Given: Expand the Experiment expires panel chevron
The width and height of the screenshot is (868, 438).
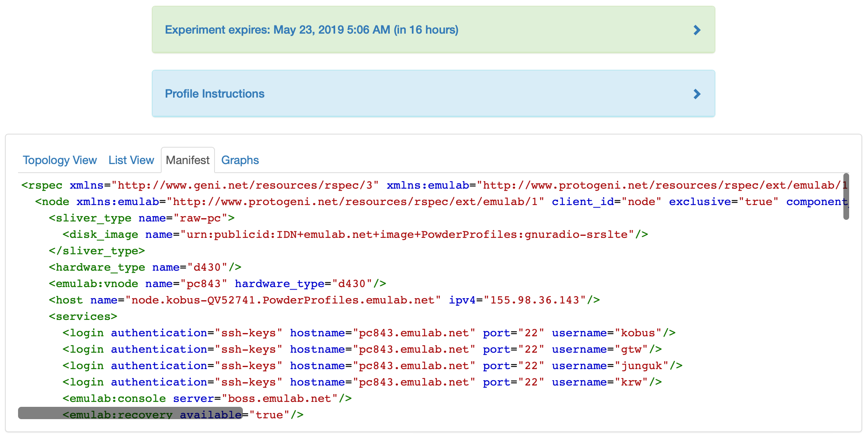Looking at the screenshot, I should point(697,30).
